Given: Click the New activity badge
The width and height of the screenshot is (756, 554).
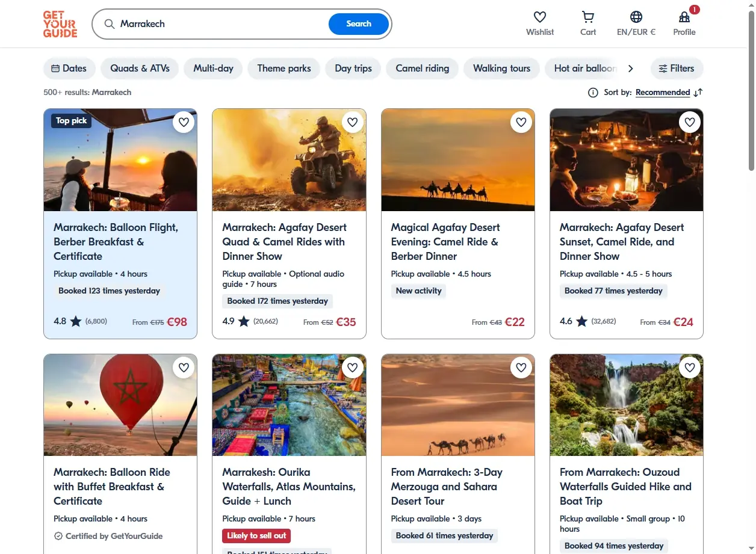Looking at the screenshot, I should (x=418, y=291).
